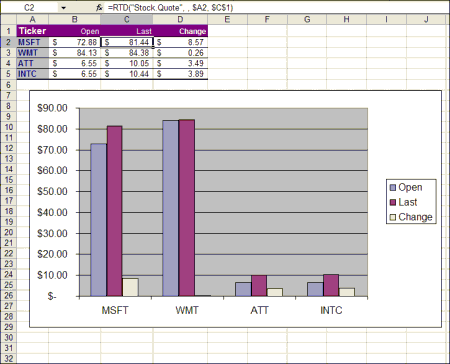The height and width of the screenshot is (364, 450).
Task: Select row 1 header
Action: pos(9,31)
